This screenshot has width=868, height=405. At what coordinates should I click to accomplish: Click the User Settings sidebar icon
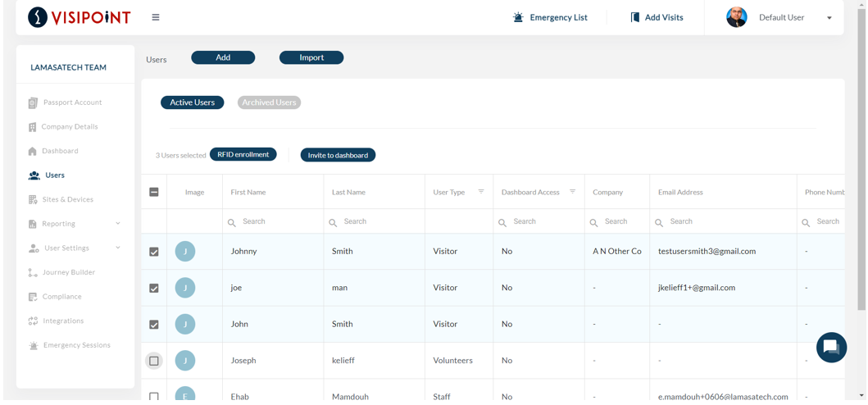[x=34, y=248]
